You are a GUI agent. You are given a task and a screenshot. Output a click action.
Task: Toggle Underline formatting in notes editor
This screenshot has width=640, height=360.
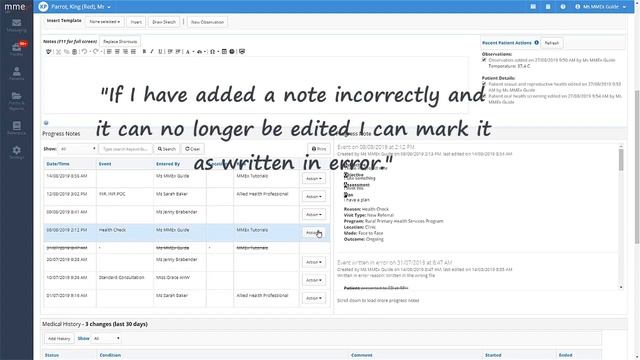160,52
